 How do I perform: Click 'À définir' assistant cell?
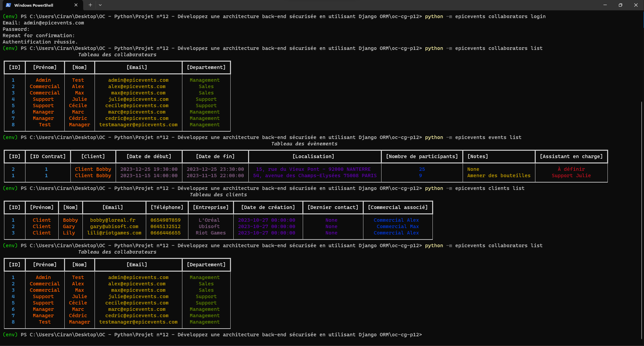(571, 169)
